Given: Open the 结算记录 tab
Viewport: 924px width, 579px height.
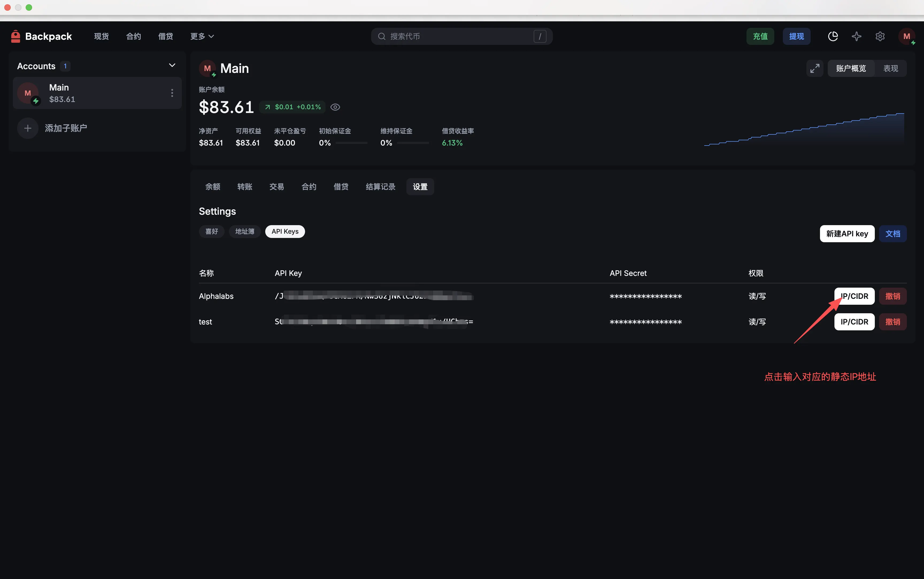Looking at the screenshot, I should [380, 187].
